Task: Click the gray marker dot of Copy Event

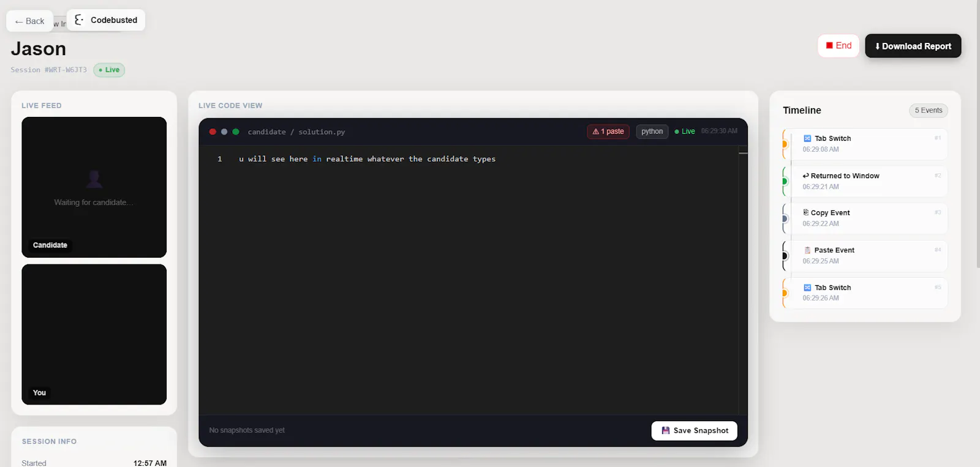Action: (784, 219)
